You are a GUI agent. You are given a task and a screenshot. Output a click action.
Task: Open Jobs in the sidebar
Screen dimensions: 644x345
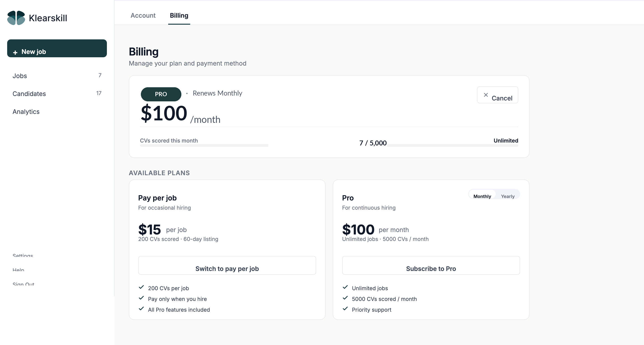click(x=57, y=76)
